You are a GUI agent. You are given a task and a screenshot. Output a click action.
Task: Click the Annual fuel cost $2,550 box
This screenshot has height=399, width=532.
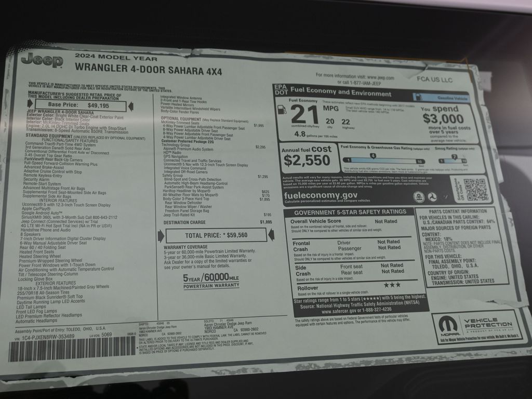[307, 157]
